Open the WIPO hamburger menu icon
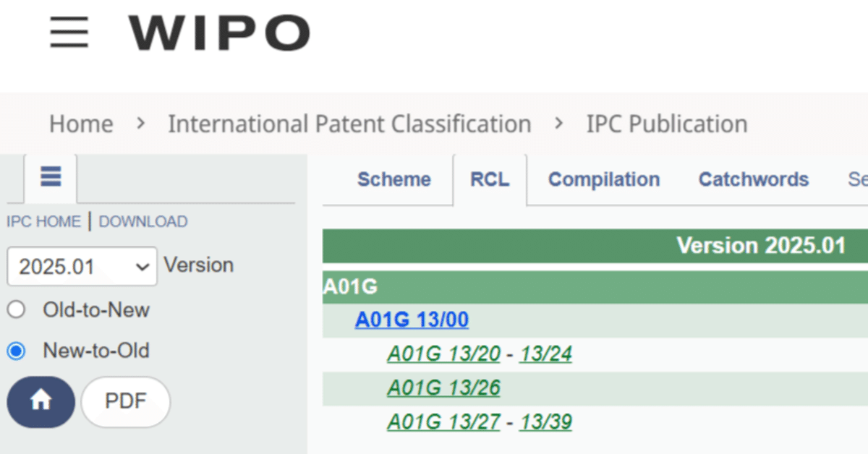The height and width of the screenshot is (454, 868). point(69,32)
